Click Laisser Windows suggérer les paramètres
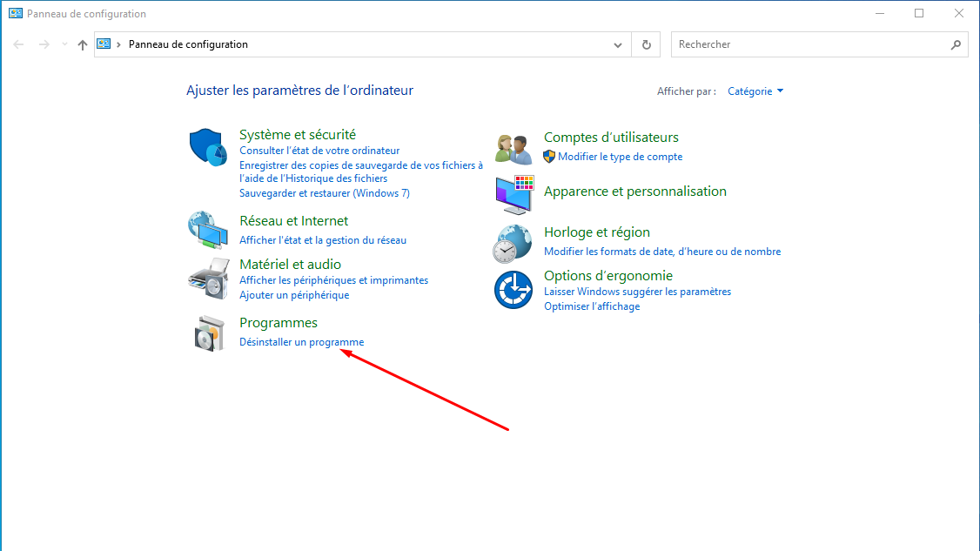This screenshot has width=980, height=551. click(637, 292)
